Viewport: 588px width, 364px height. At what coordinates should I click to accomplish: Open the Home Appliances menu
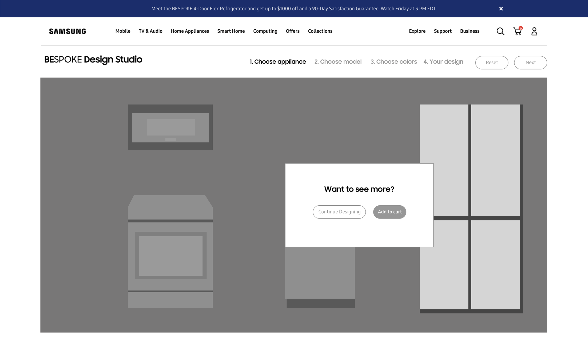190,31
